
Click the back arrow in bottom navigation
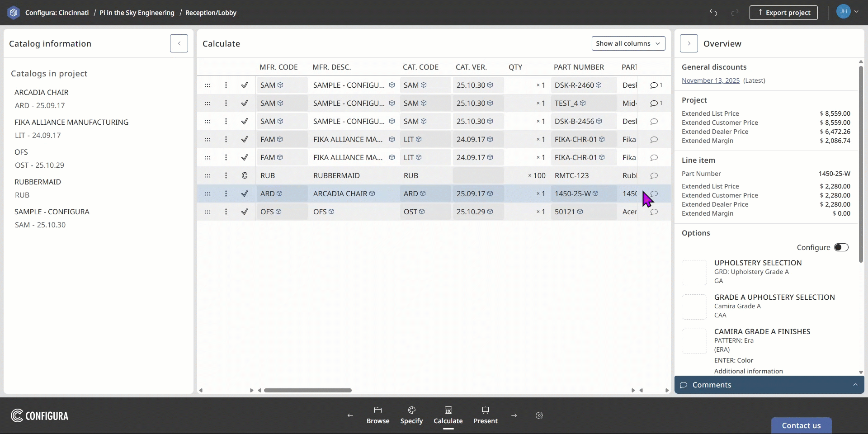pyautogui.click(x=350, y=415)
